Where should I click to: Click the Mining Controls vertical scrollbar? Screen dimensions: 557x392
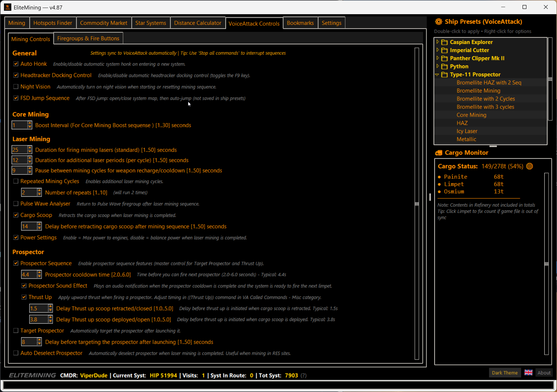point(417,204)
